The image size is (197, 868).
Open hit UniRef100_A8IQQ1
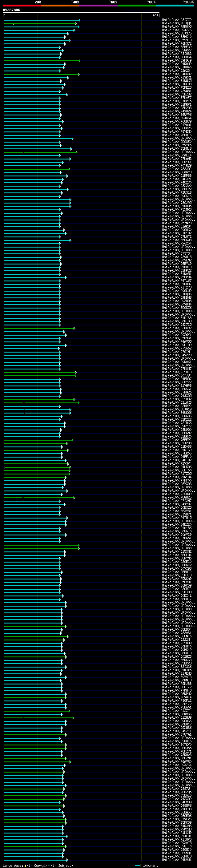[177, 23]
